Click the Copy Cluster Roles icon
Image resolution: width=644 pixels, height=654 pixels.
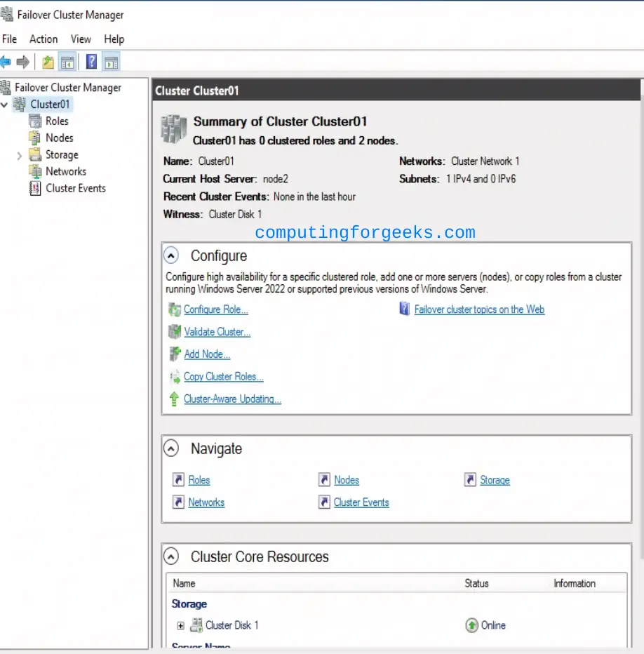click(x=175, y=376)
